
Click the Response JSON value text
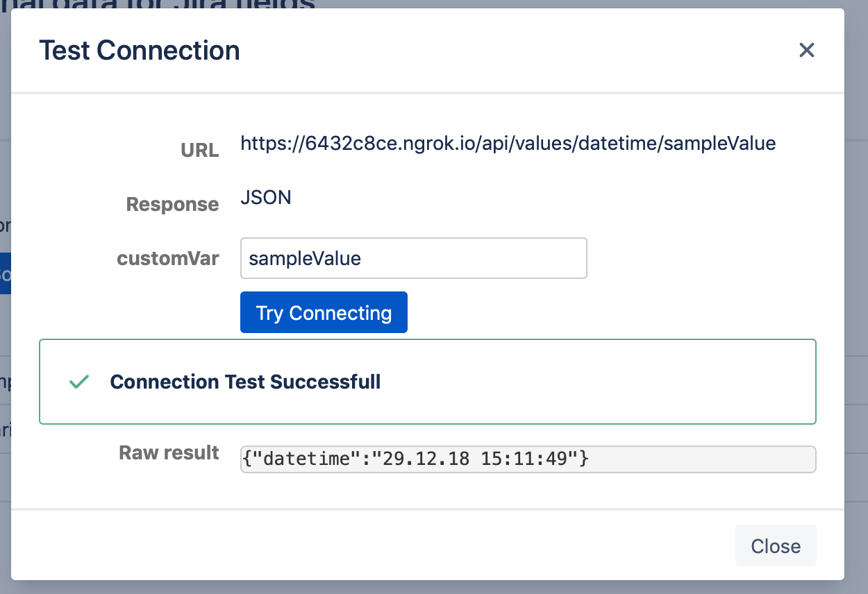pyautogui.click(x=266, y=197)
